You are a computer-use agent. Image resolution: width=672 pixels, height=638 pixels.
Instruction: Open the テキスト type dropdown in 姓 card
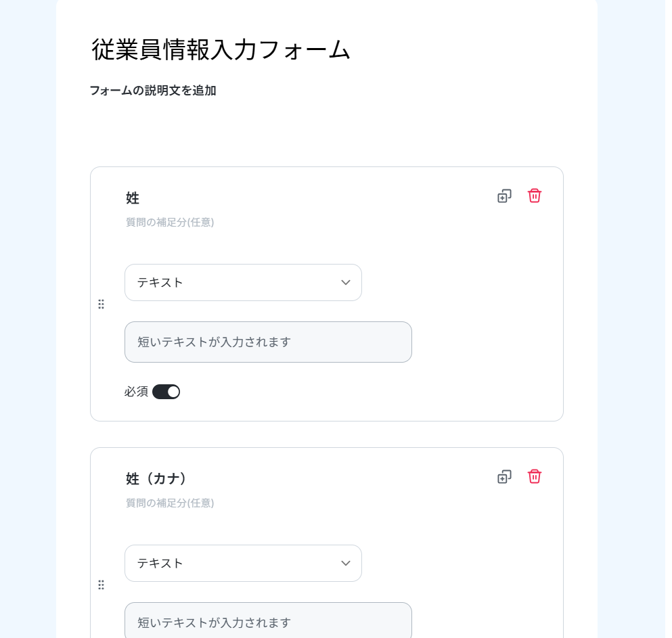pos(243,282)
